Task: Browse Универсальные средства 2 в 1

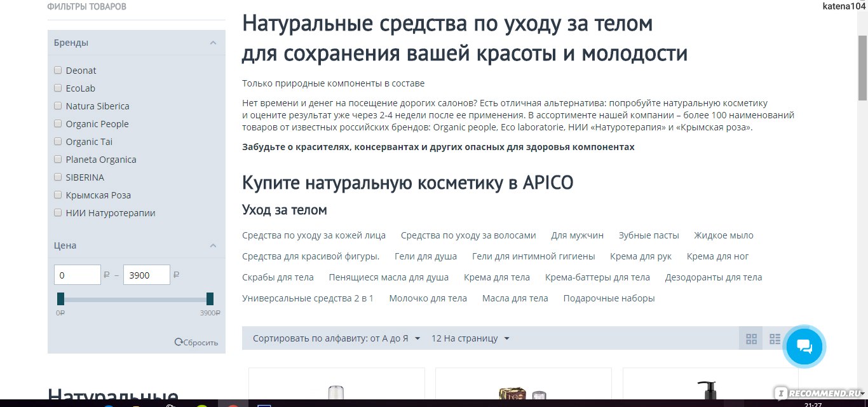Action: point(308,298)
